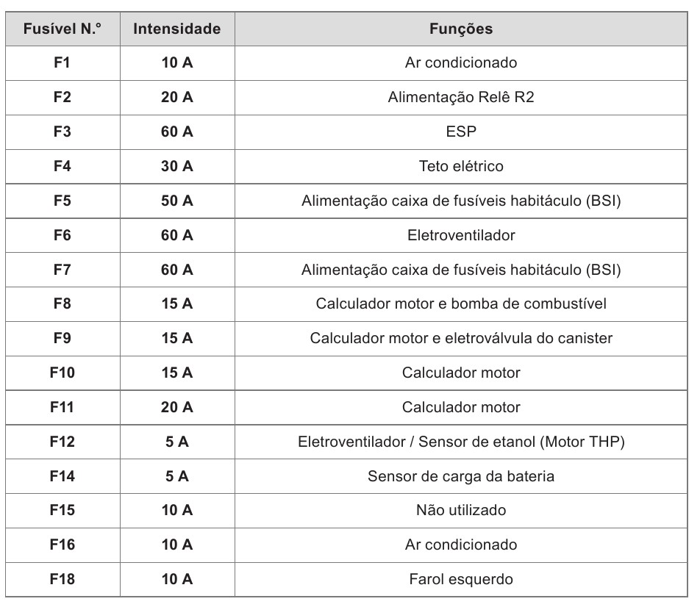
Task: Click the F11 fuse cell
Action: coord(63,407)
